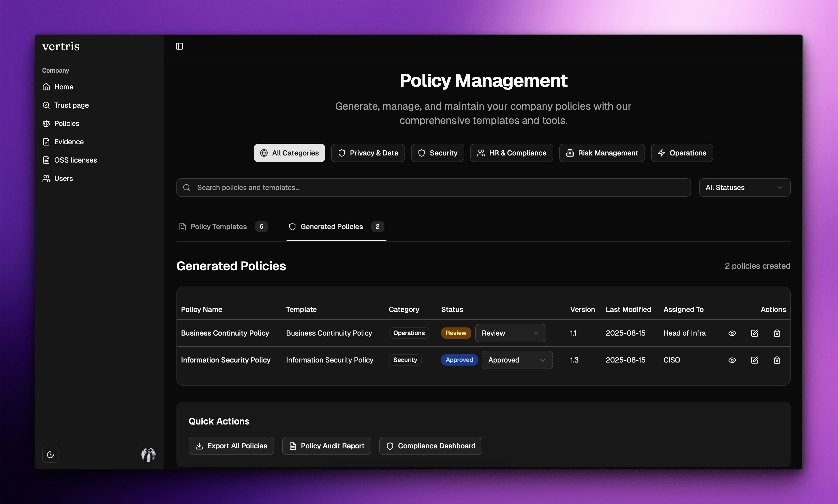838x504 pixels.
Task: Click blue Approved status badge
Action: [459, 360]
